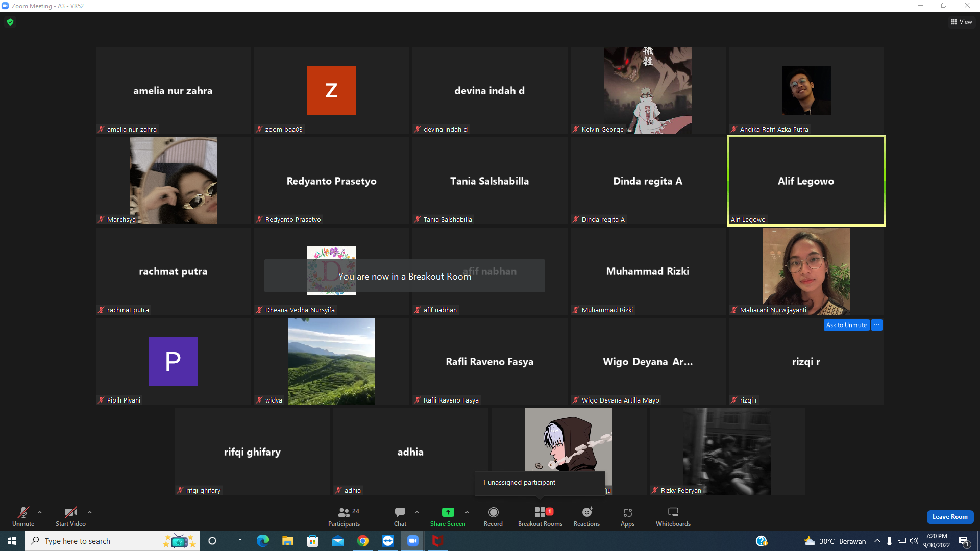The image size is (980, 551).
Task: Open Breakout Rooms manager
Action: (x=540, y=516)
